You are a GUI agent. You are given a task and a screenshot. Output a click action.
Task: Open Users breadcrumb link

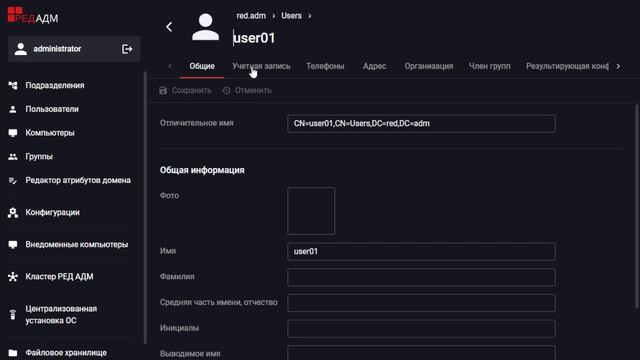291,16
